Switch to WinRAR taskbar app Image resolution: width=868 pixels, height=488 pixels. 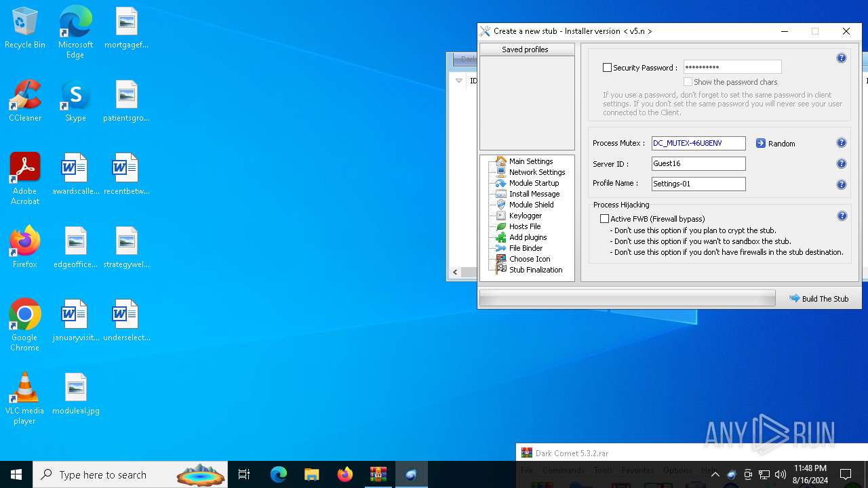click(x=378, y=474)
